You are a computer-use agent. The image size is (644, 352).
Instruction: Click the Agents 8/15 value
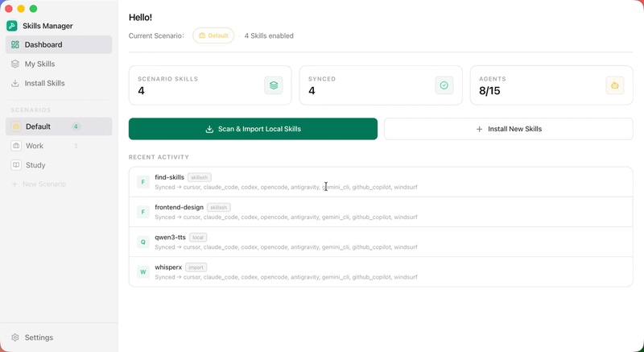[489, 91]
